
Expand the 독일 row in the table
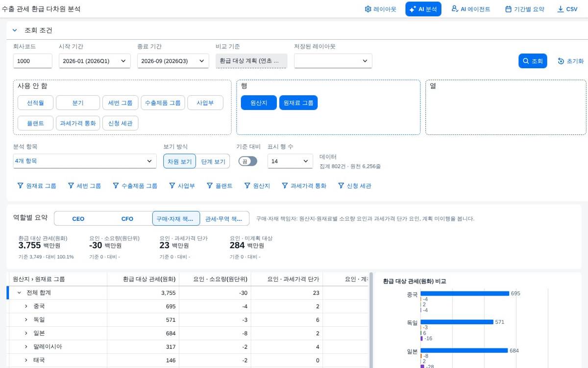point(26,320)
